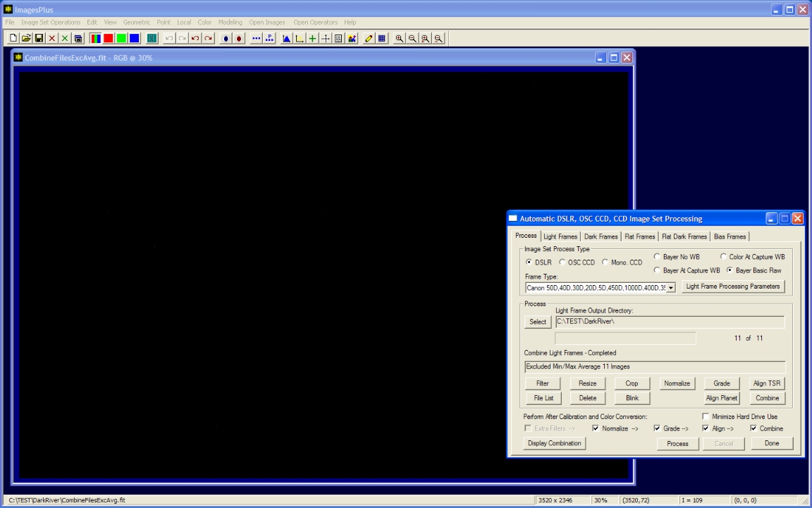Click the New file toolbar icon
This screenshot has height=508, width=812.
(x=13, y=38)
